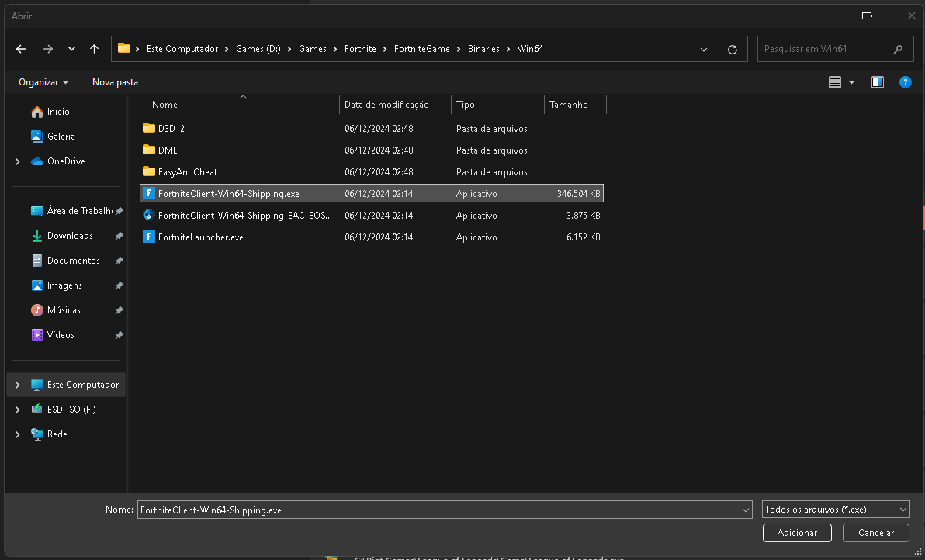Click Binaries in the breadcrumb path
The image size is (925, 560).
click(x=483, y=49)
